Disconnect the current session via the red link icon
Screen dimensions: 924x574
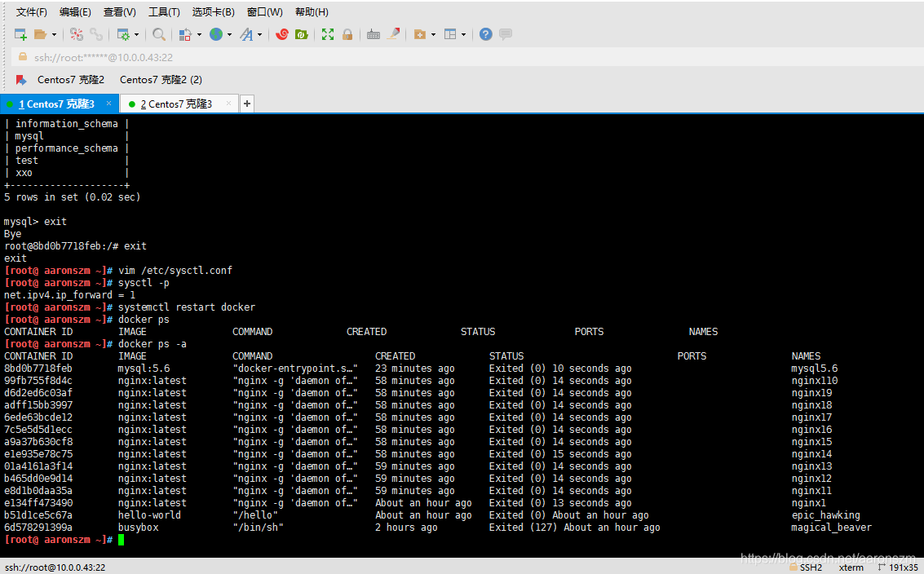pyautogui.click(x=77, y=35)
